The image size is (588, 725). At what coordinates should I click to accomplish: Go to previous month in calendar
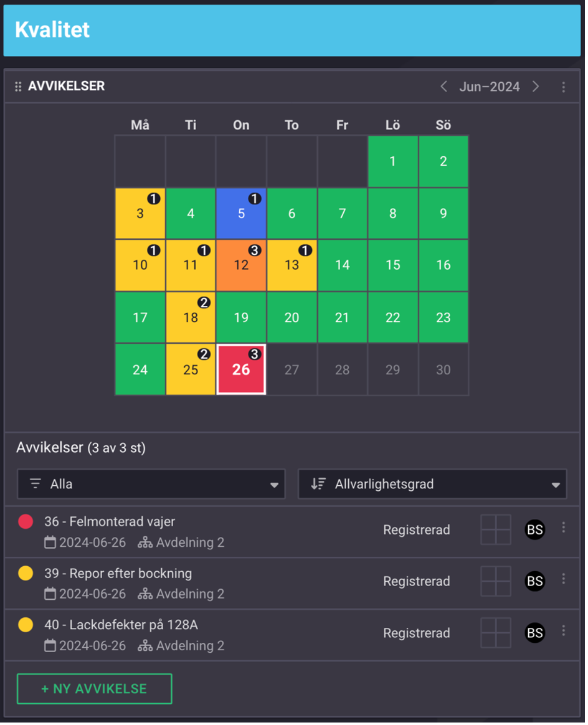tap(443, 87)
